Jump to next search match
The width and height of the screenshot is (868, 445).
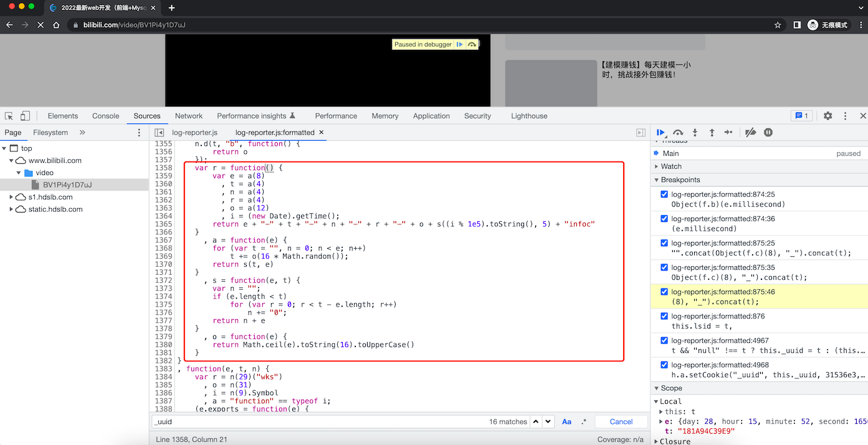tap(548, 422)
